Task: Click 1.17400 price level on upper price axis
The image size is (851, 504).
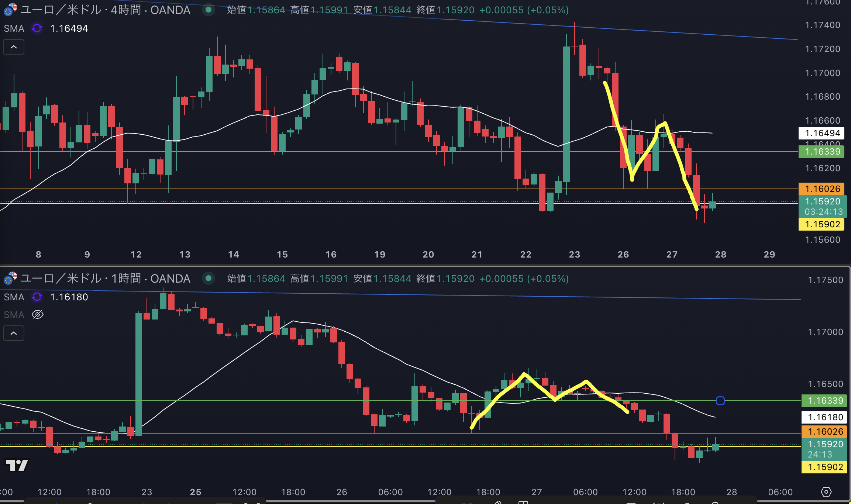Action: point(823,25)
